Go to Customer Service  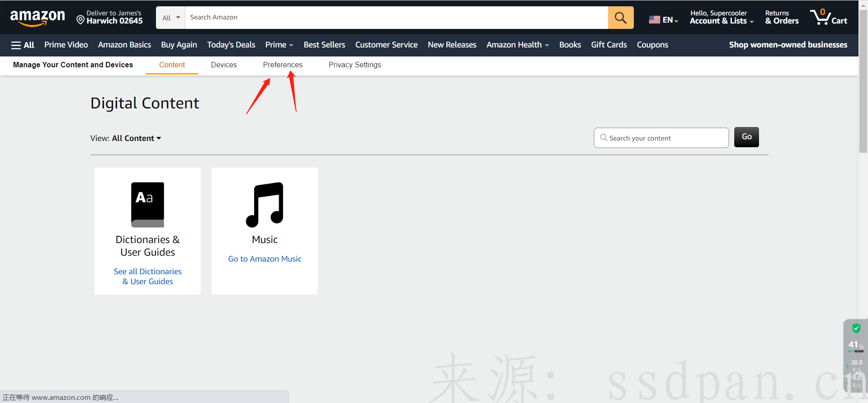point(387,45)
